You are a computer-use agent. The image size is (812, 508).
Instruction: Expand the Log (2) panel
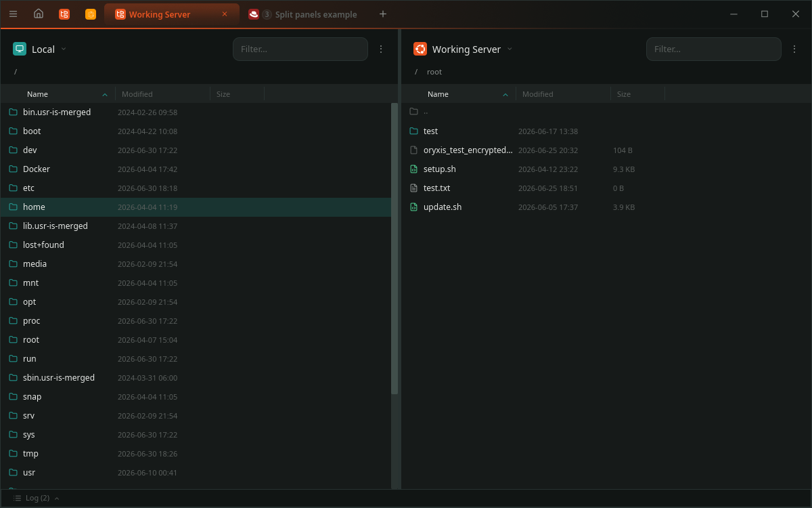(x=36, y=498)
